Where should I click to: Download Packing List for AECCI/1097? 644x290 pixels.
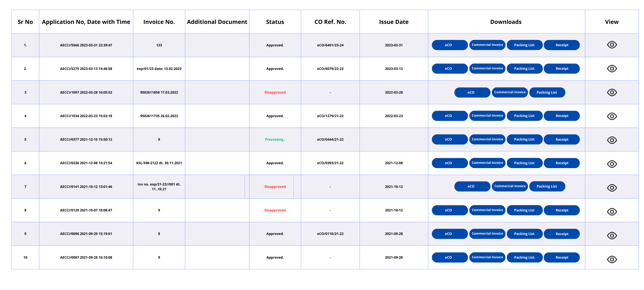[x=547, y=92]
